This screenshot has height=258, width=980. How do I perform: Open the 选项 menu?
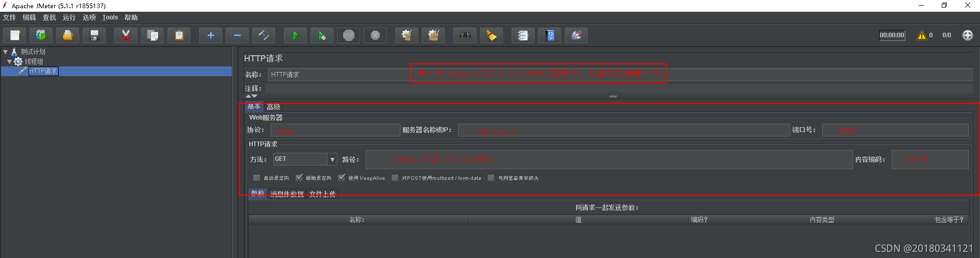click(89, 17)
